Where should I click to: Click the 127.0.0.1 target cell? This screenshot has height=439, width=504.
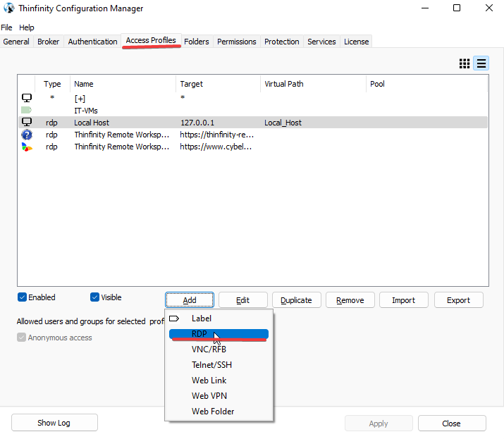tap(197, 123)
